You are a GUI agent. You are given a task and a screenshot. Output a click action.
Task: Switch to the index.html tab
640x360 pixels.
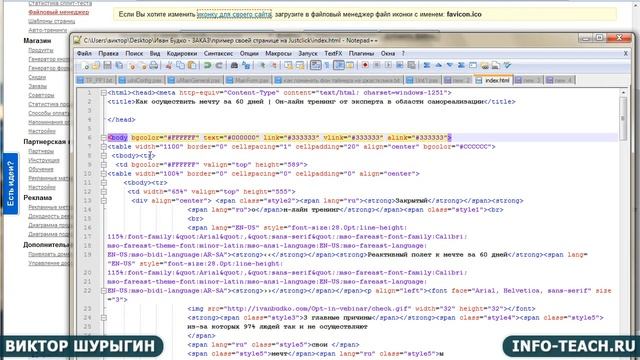click(x=493, y=80)
